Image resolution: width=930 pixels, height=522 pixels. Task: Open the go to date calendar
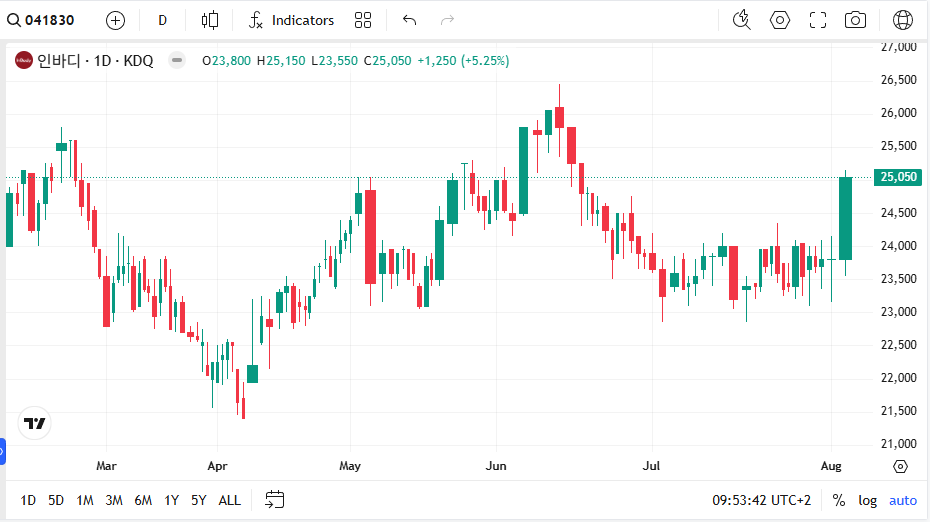[275, 499]
